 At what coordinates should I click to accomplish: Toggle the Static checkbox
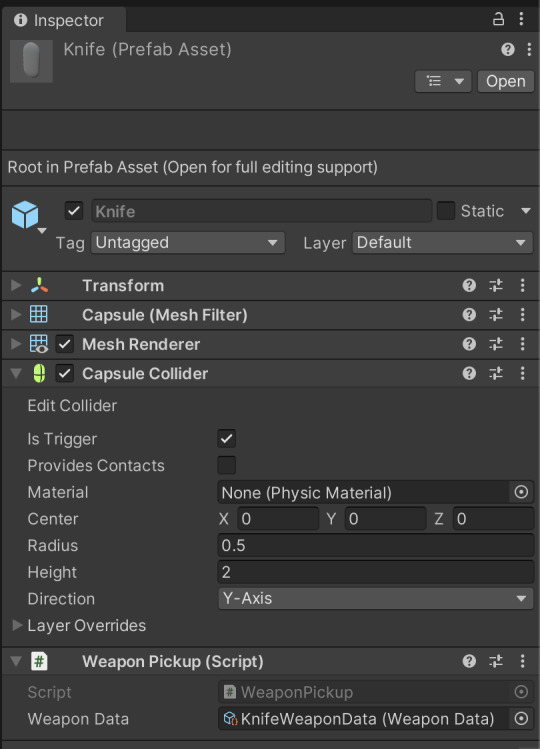[x=446, y=211]
